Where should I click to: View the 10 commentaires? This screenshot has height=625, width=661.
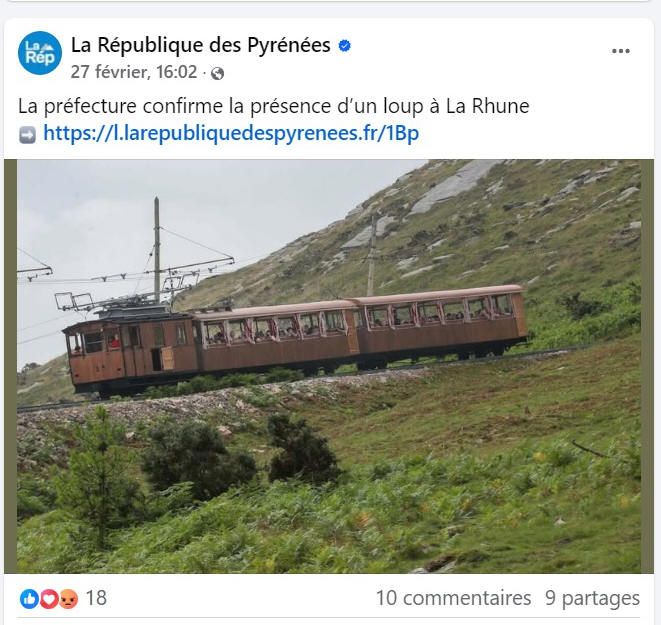tap(453, 598)
